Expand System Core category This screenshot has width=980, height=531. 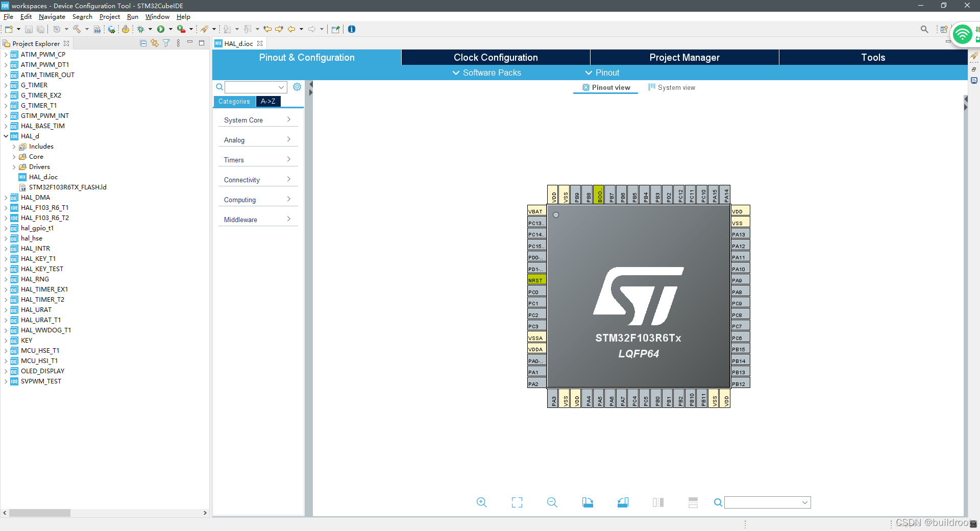click(258, 120)
